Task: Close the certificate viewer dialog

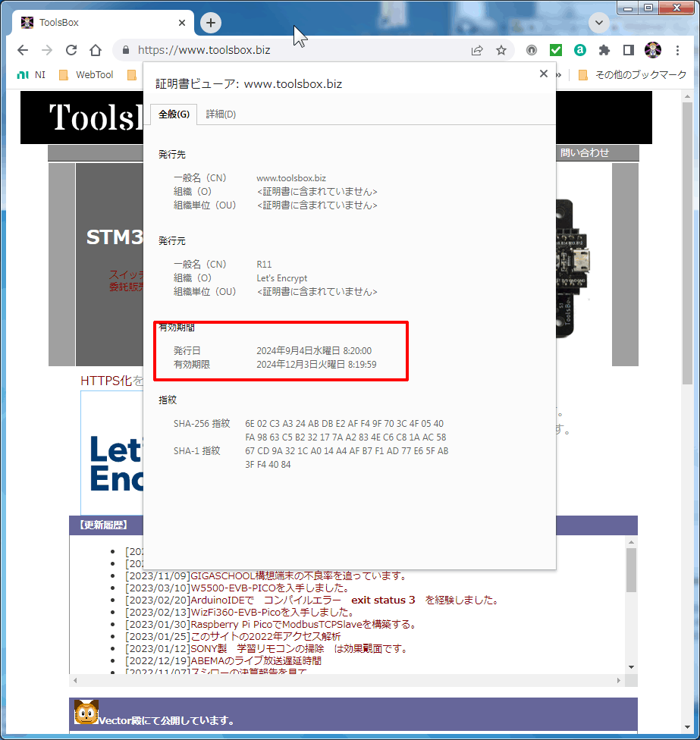Action: 544,74
